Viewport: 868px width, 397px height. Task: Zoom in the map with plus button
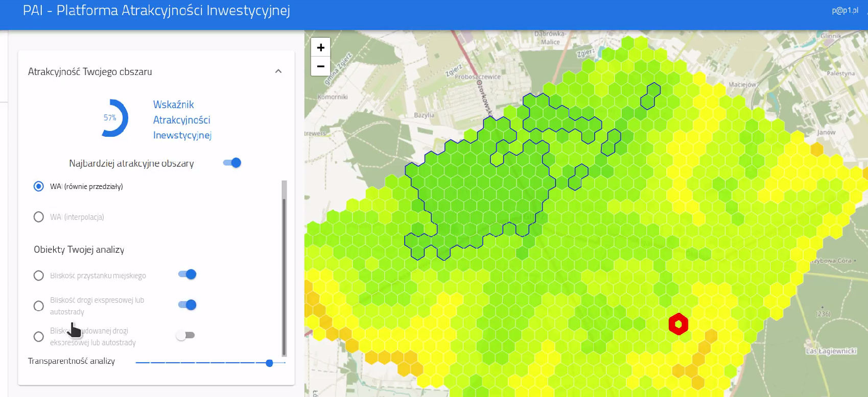pos(320,47)
